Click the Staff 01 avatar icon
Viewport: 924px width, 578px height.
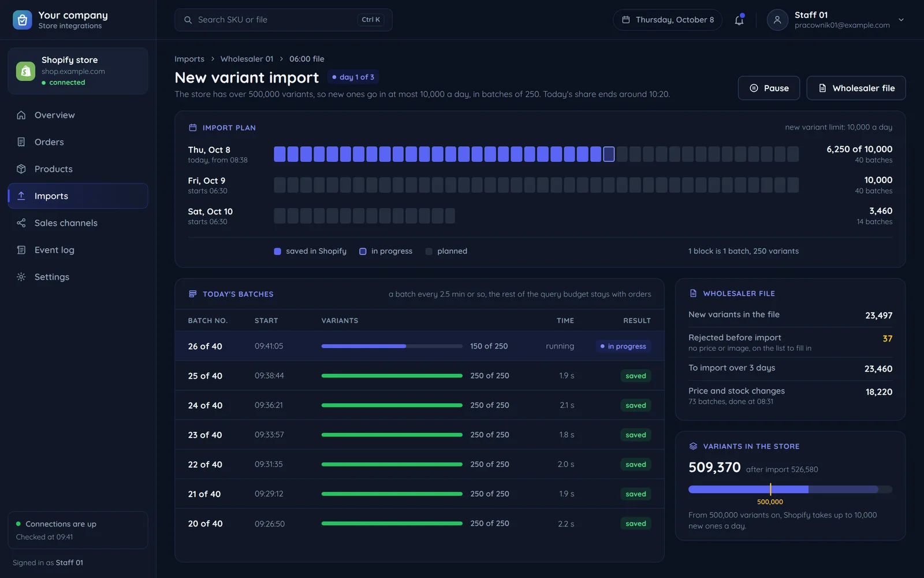(x=777, y=20)
